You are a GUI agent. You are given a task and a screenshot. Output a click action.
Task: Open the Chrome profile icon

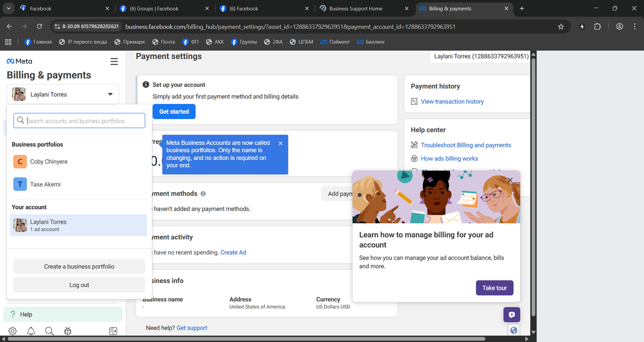[620, 27]
